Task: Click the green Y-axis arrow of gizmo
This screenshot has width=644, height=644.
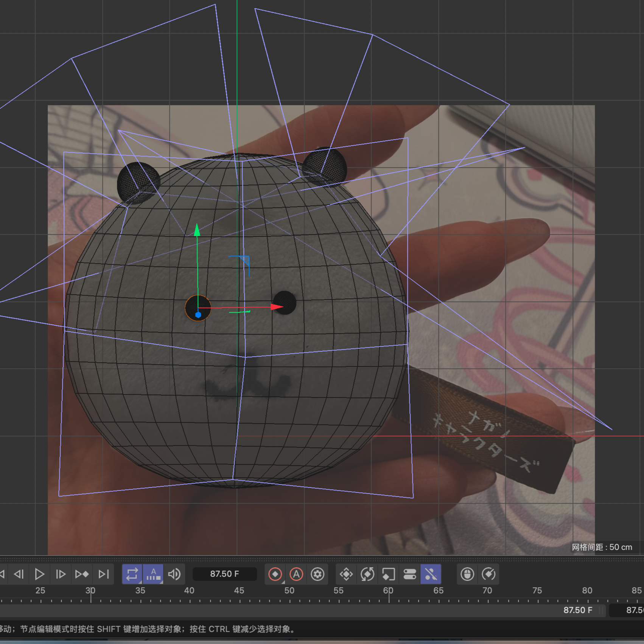Action: coord(197,230)
